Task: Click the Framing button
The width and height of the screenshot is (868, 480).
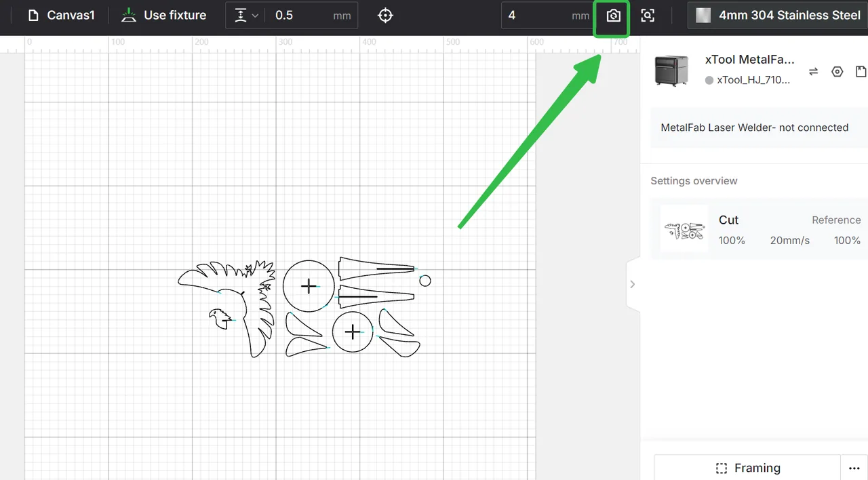Action: tap(747, 468)
